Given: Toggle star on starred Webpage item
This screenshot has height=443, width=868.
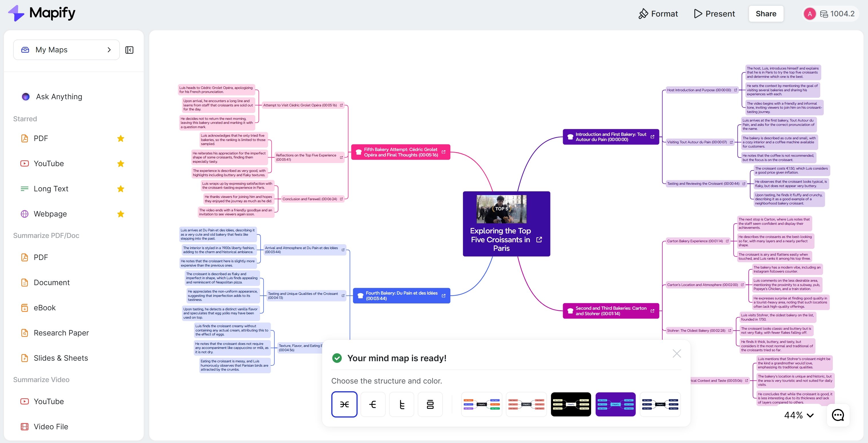Looking at the screenshot, I should (x=121, y=214).
